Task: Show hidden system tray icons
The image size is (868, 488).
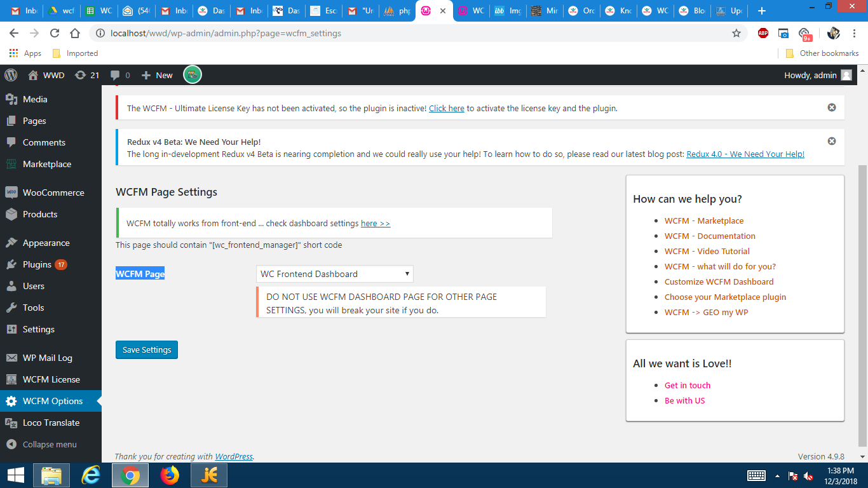Action: [776, 475]
